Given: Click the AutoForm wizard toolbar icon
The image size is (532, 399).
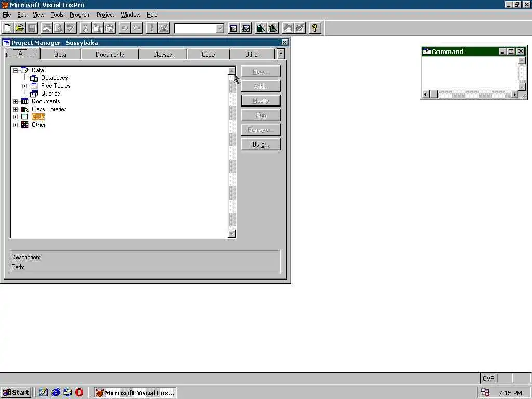Looking at the screenshot, I should [288, 28].
